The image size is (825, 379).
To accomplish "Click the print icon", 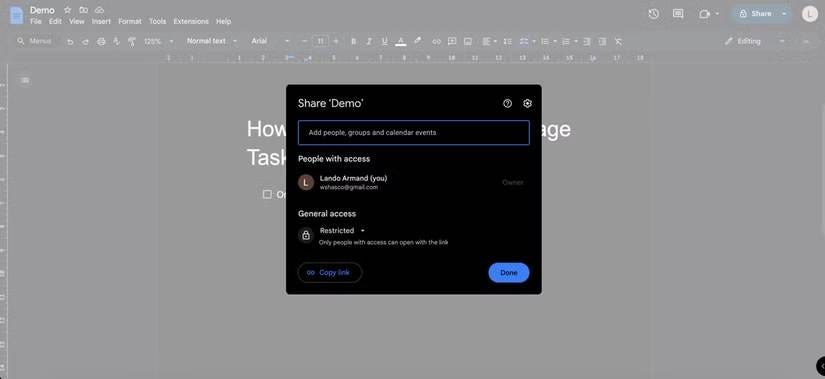I will pyautogui.click(x=101, y=42).
